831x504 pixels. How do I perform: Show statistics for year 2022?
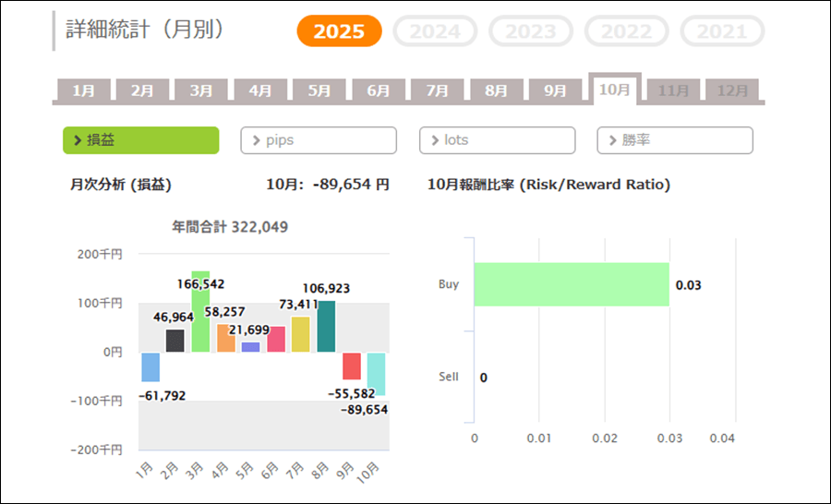pos(627,31)
